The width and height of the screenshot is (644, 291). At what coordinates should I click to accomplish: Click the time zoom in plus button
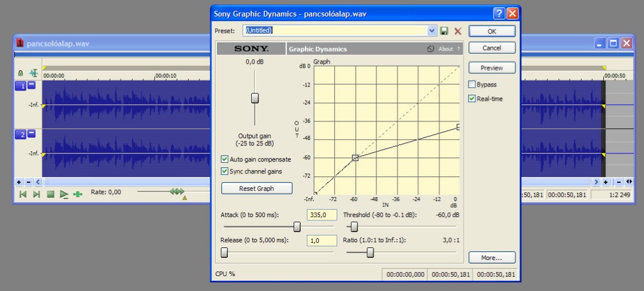(606, 182)
